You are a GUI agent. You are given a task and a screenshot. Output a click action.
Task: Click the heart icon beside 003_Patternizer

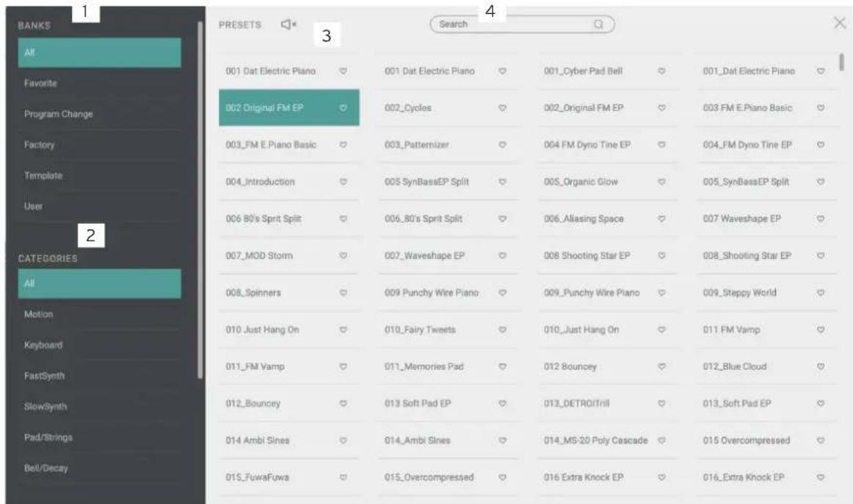[502, 145]
